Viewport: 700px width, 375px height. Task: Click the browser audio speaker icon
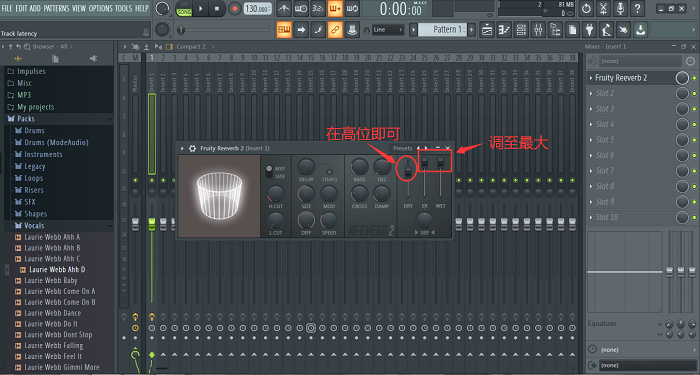93,58
